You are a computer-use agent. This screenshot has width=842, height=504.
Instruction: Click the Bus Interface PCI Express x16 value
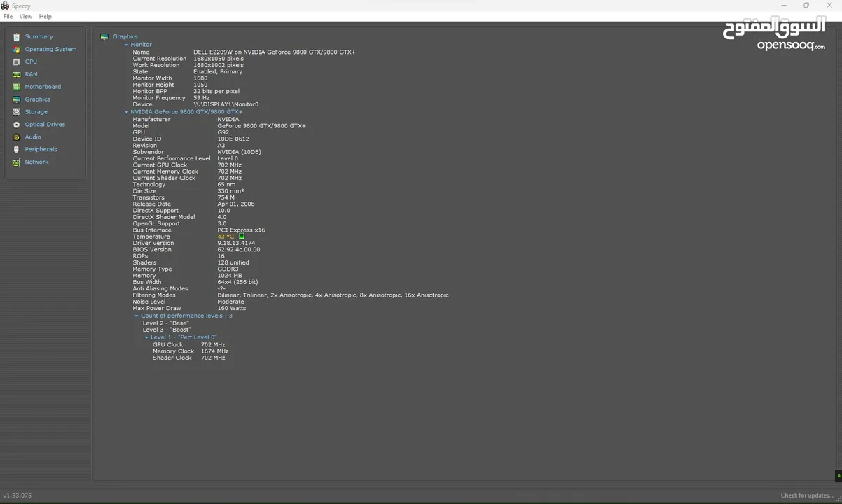click(241, 230)
